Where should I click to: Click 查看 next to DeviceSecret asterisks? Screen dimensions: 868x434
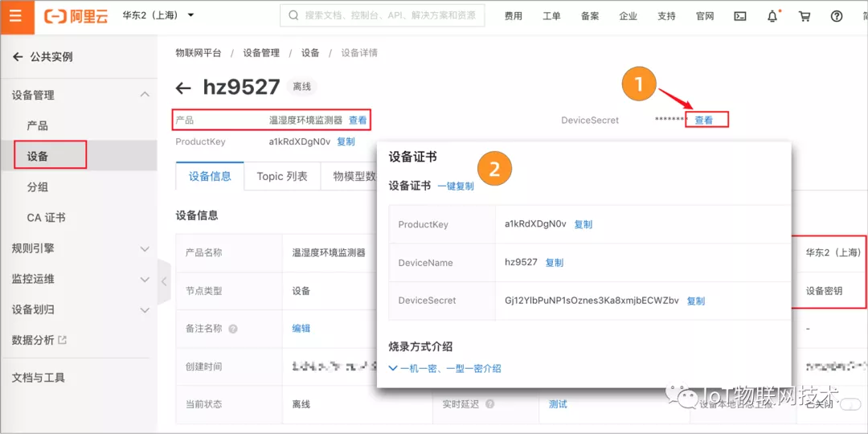tap(704, 120)
